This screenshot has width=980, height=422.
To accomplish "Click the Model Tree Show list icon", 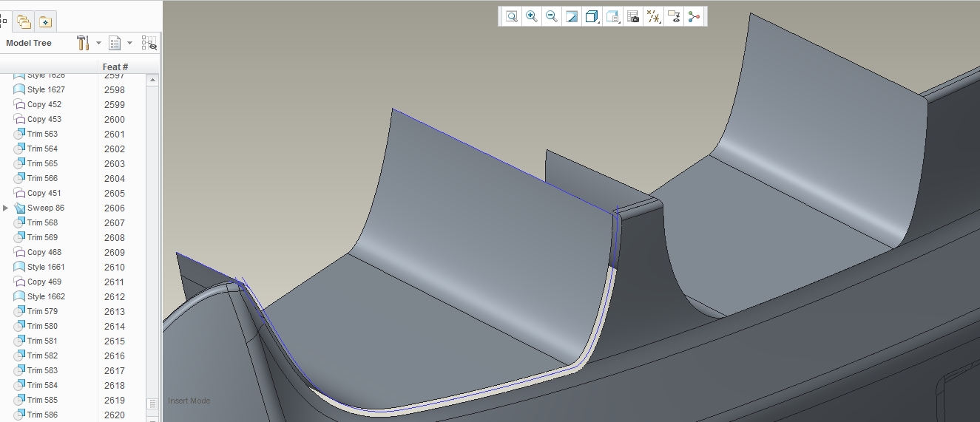I will click(x=115, y=43).
